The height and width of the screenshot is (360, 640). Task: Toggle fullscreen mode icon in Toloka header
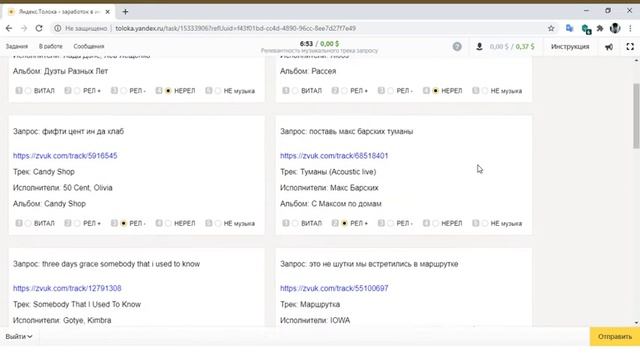[x=630, y=47]
